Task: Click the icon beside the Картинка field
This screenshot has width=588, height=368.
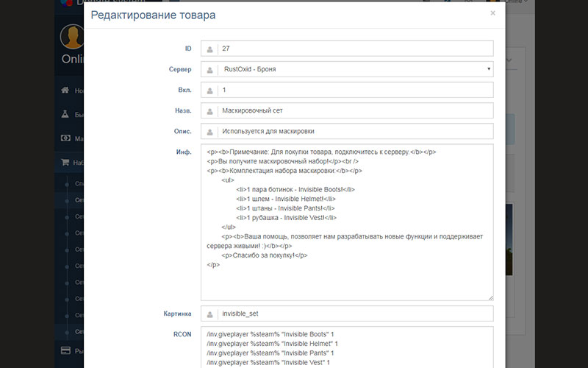Action: click(209, 314)
